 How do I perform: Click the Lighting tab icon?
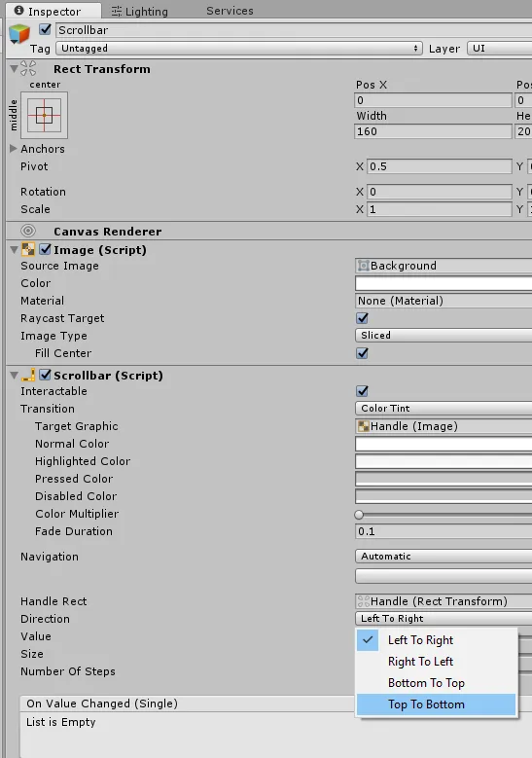pyautogui.click(x=117, y=11)
